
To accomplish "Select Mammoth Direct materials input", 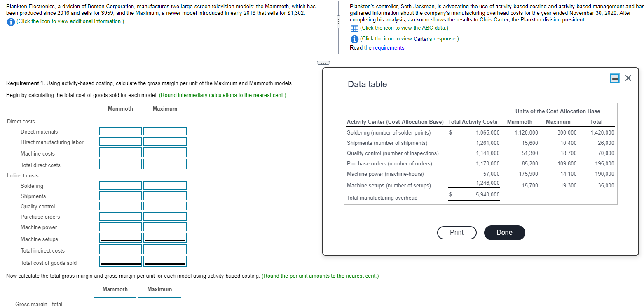I will [120, 132].
